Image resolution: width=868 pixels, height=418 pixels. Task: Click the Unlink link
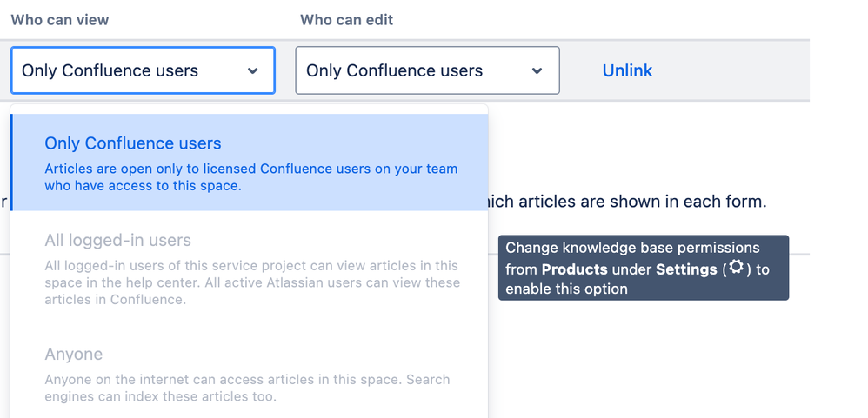coord(627,70)
